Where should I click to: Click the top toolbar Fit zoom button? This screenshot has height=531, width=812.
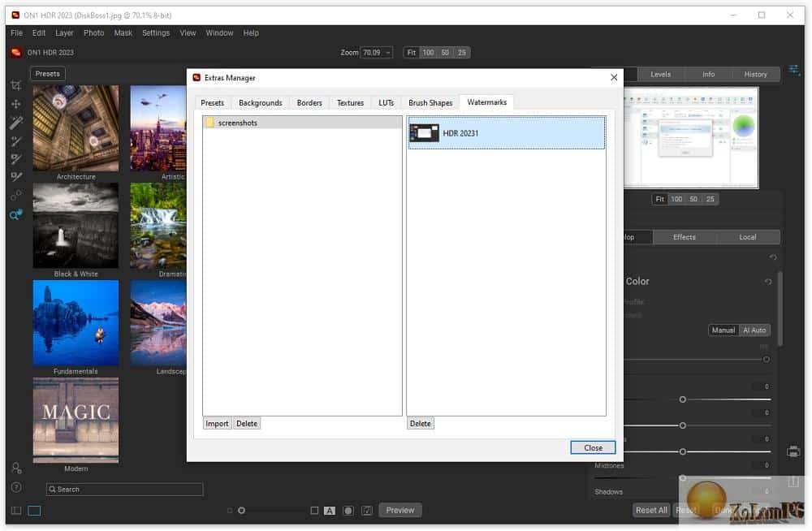(412, 53)
